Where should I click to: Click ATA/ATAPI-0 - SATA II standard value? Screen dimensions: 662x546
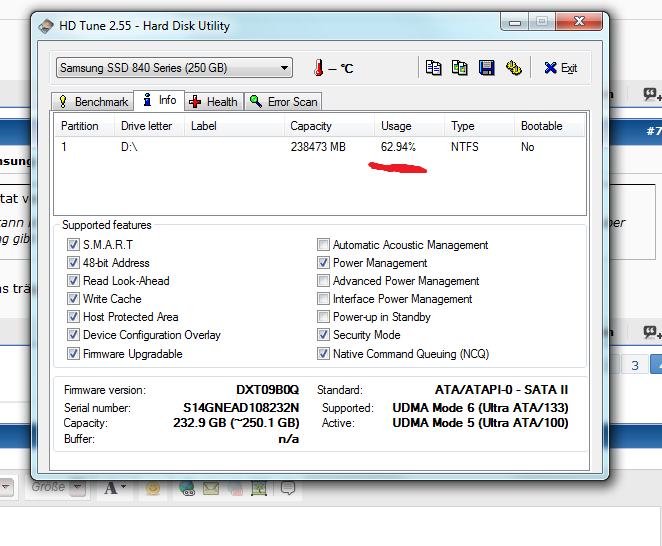click(x=502, y=389)
